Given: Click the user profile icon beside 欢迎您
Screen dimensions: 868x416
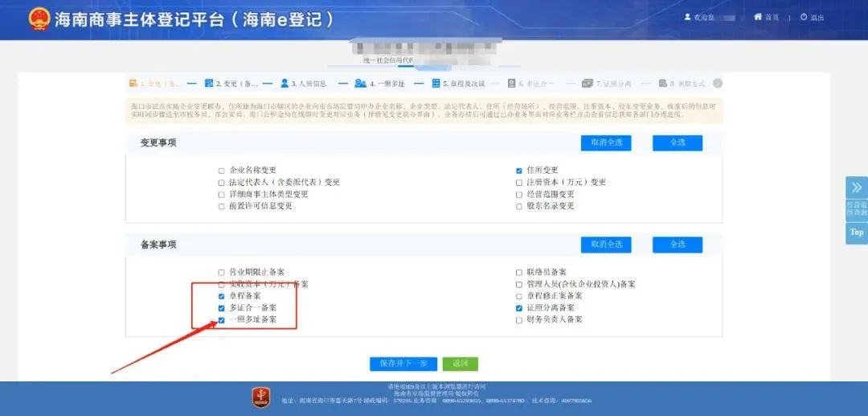Looking at the screenshot, I should 687,17.
